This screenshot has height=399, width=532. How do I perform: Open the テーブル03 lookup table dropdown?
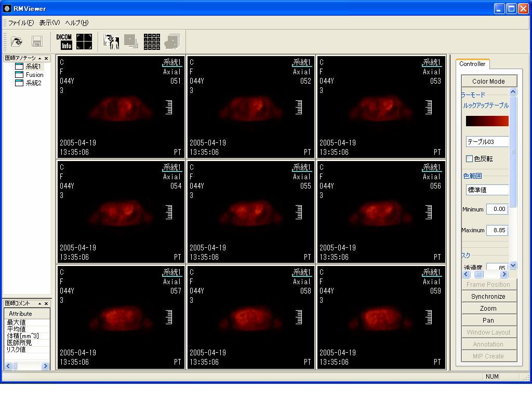(487, 142)
